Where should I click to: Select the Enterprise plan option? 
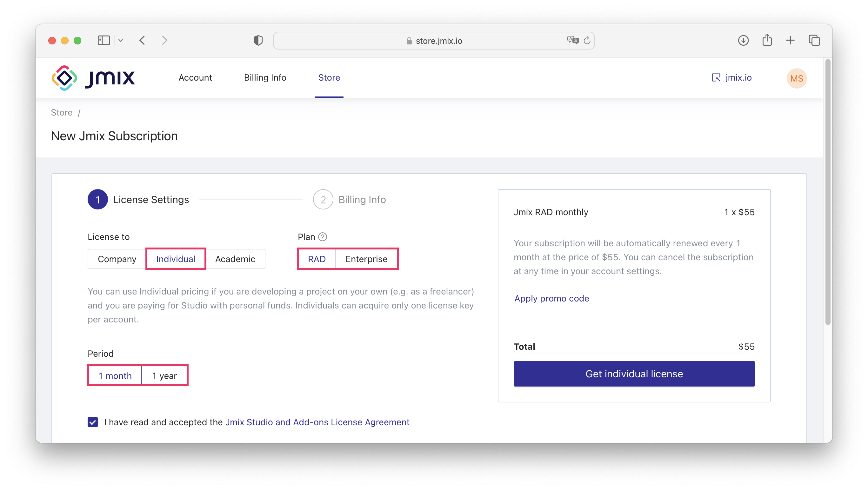[366, 258]
